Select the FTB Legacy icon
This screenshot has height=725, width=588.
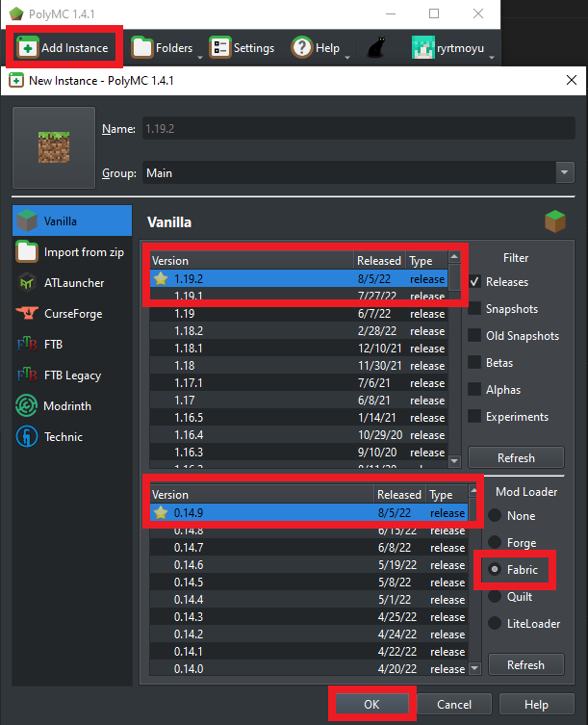[x=27, y=375]
